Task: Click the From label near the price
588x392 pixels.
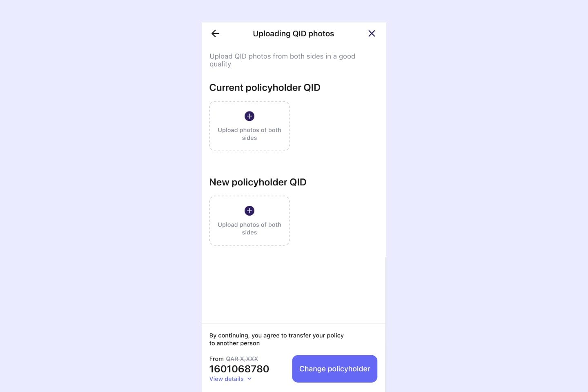Action: (216, 359)
